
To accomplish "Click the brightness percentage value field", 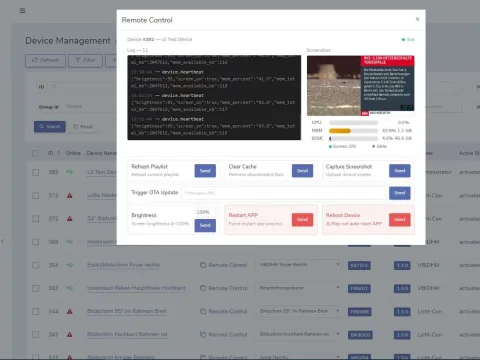I will pyautogui.click(x=204, y=212).
